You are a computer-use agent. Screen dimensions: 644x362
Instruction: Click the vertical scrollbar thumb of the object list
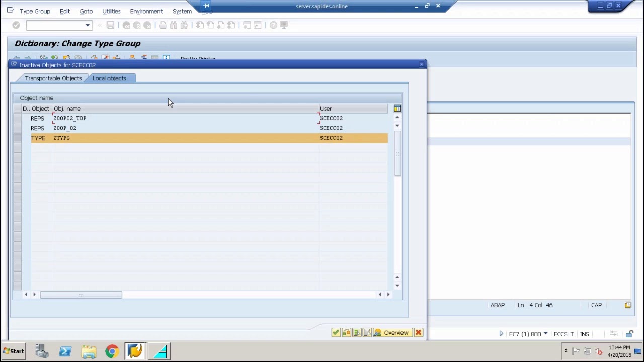[397, 153]
